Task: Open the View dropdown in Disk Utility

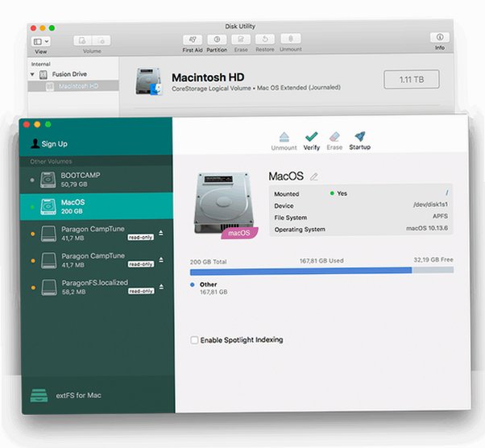Action: [41, 41]
